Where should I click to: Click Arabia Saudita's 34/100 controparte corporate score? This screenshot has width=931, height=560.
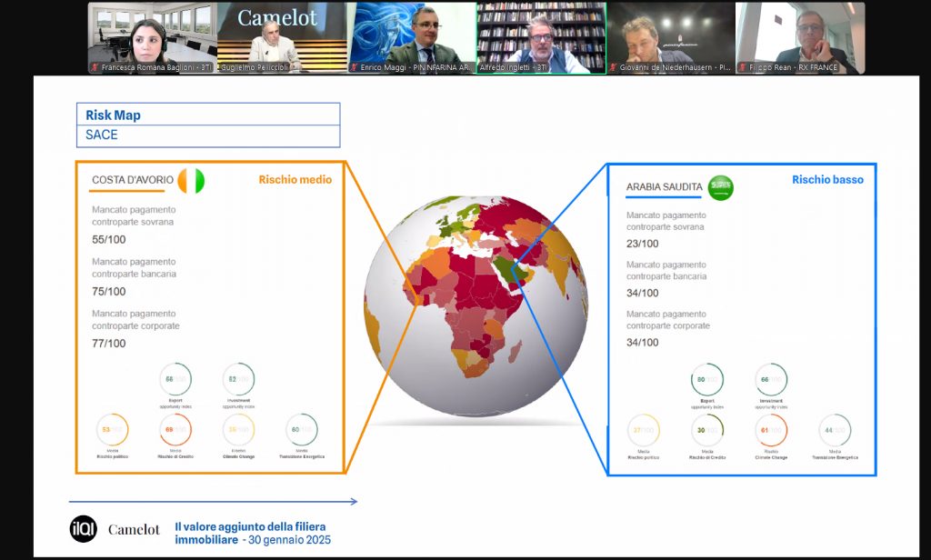click(643, 342)
